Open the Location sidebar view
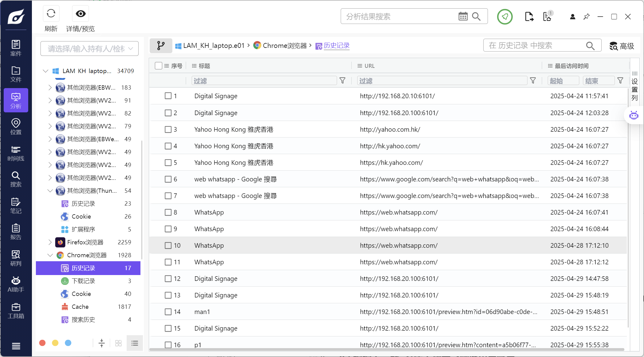Viewport: 644px width, 357px height. [x=16, y=126]
